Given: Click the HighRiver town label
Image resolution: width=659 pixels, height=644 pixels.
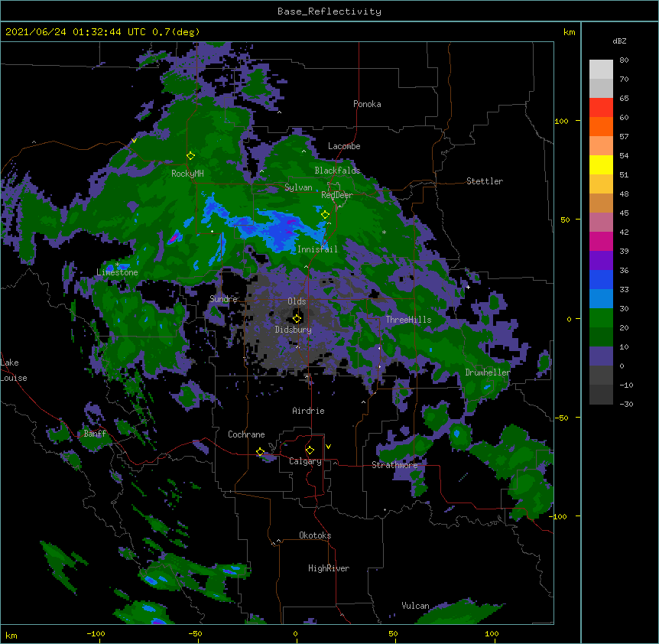Looking at the screenshot, I should click(329, 568).
